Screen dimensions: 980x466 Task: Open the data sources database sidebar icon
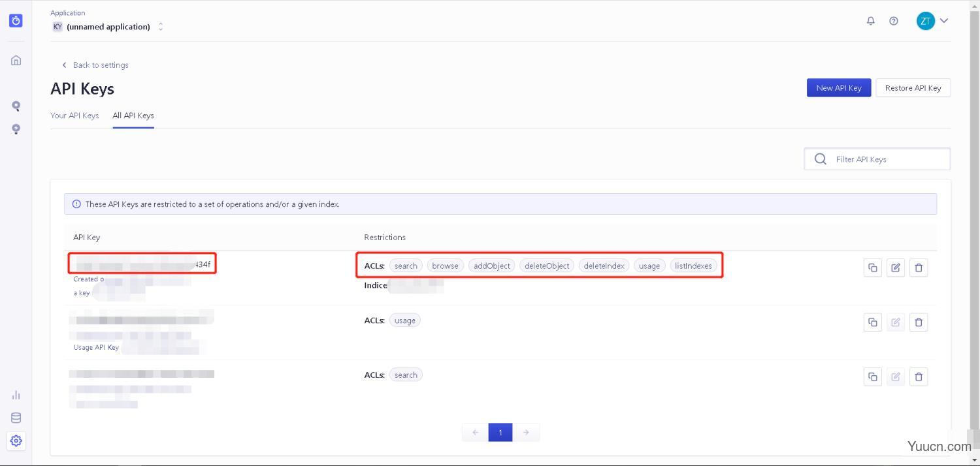point(16,418)
